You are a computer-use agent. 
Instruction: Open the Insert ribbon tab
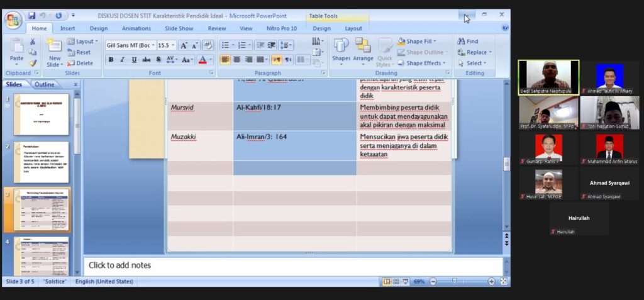(x=68, y=28)
